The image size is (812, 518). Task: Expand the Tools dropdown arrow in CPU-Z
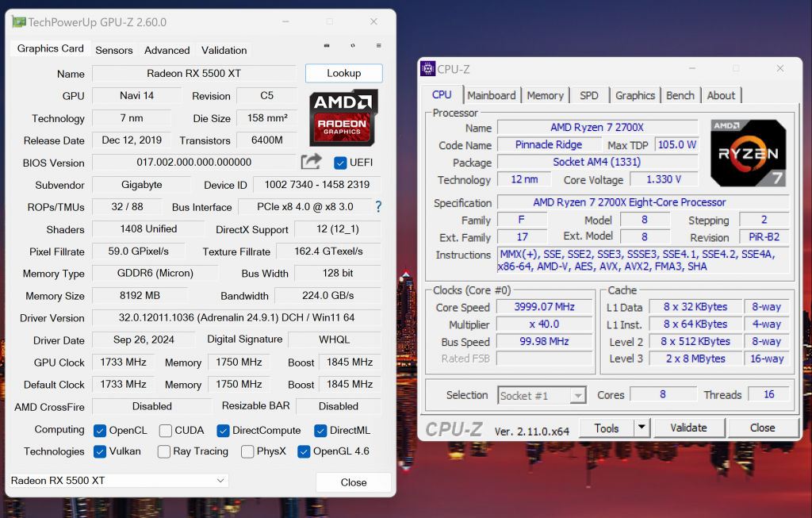(642, 428)
